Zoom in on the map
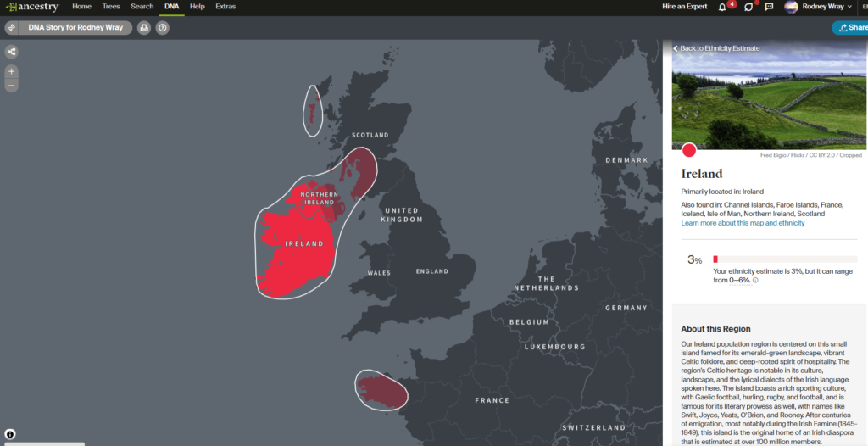 pyautogui.click(x=12, y=71)
